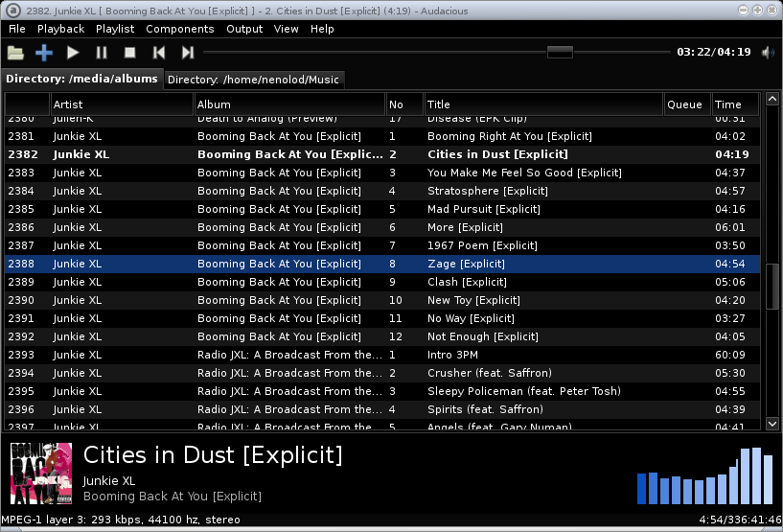This screenshot has height=532, width=783.
Task: Click the playlist vertical scrollbar thumb
Action: click(x=772, y=287)
